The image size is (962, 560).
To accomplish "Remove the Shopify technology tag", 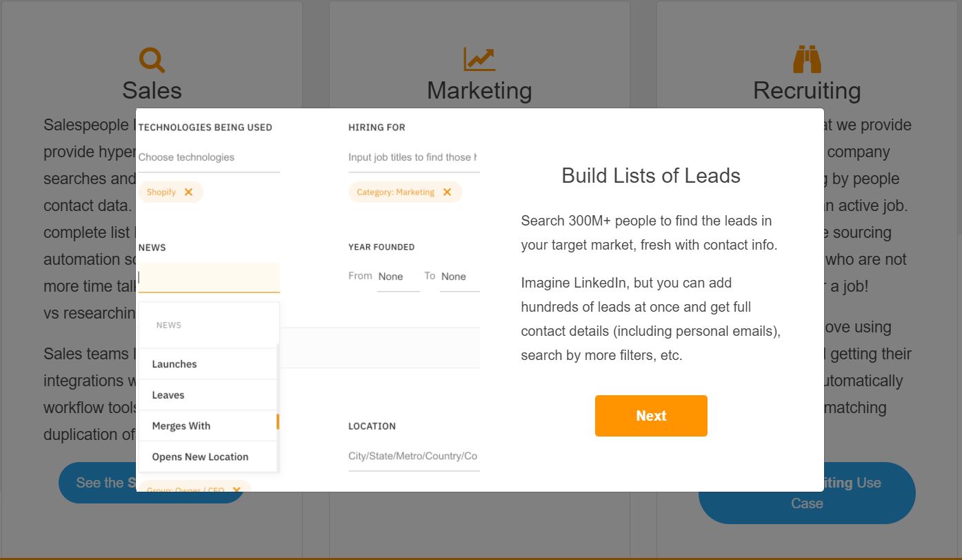I will [x=188, y=192].
